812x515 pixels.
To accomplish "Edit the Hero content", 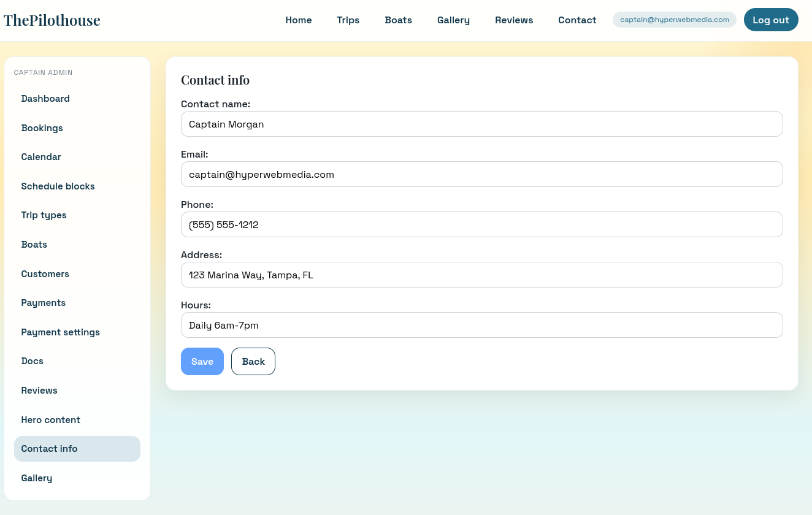I will click(x=50, y=420).
